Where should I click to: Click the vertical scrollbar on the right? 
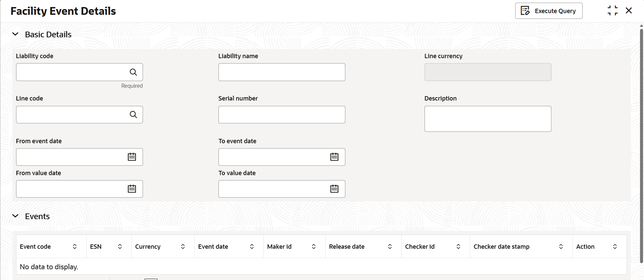pos(641,145)
